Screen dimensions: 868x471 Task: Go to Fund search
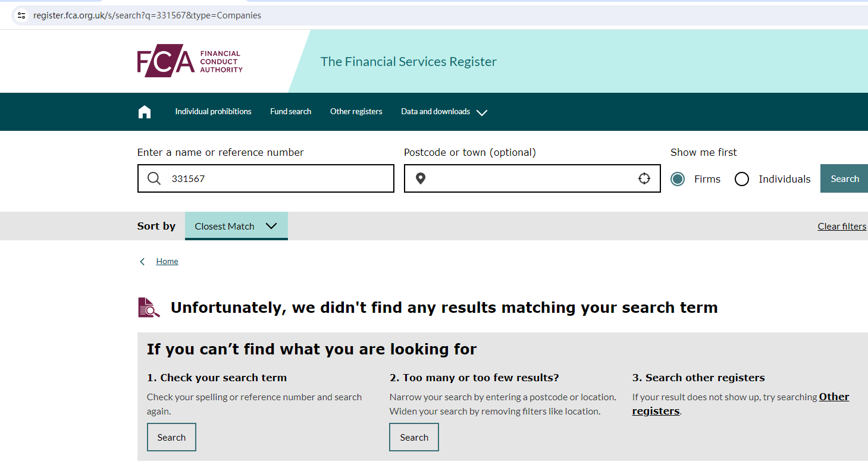pos(290,112)
